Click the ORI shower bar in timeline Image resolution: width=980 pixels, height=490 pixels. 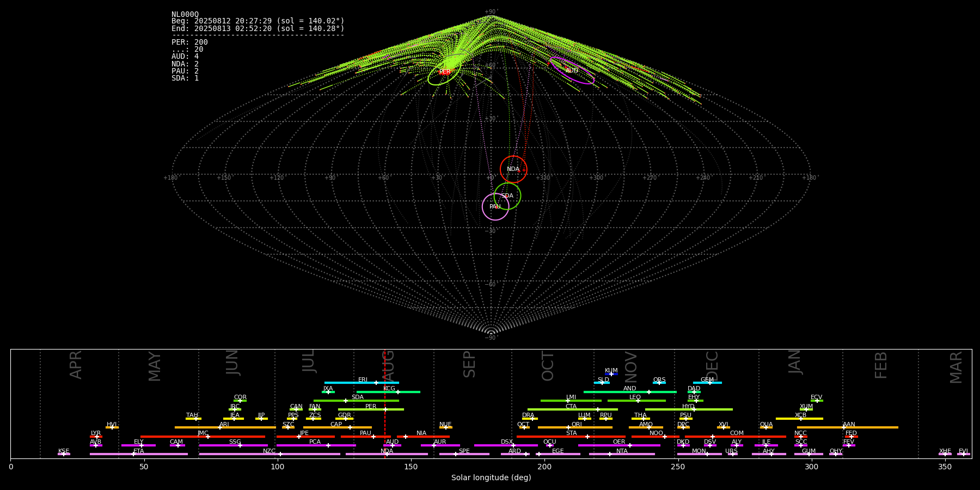coord(575,427)
